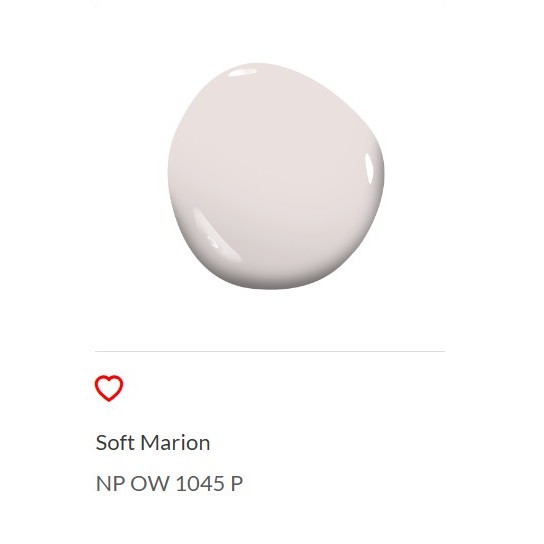Viewport: 544px width, 544px height.
Task: Like the Soft Marion shade with heart button
Action: pos(109,388)
